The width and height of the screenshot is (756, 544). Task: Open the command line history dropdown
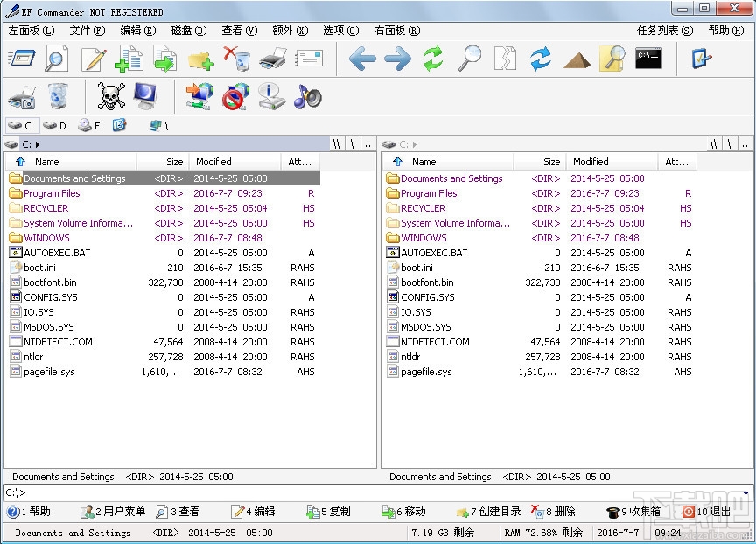click(745, 493)
